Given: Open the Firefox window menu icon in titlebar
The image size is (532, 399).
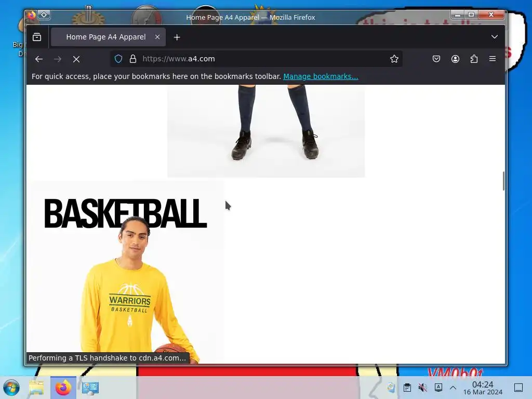Looking at the screenshot, I should (32, 15).
